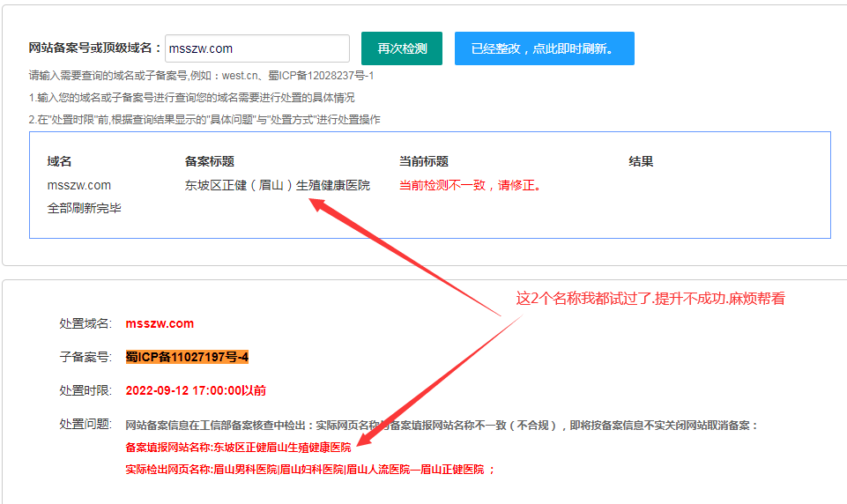Image resolution: width=847 pixels, height=504 pixels.
Task: Select msszw.com cell in the results table
Action: pyautogui.click(x=78, y=185)
